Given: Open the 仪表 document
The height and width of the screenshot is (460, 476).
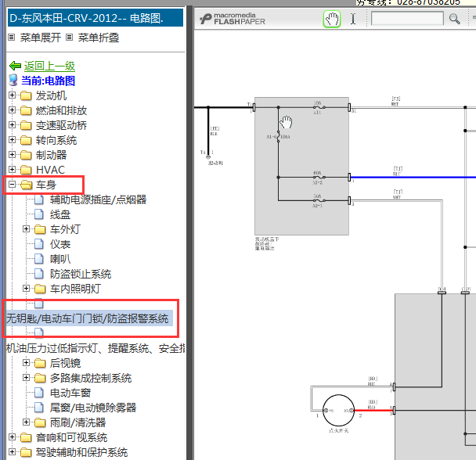Looking at the screenshot, I should tap(60, 244).
